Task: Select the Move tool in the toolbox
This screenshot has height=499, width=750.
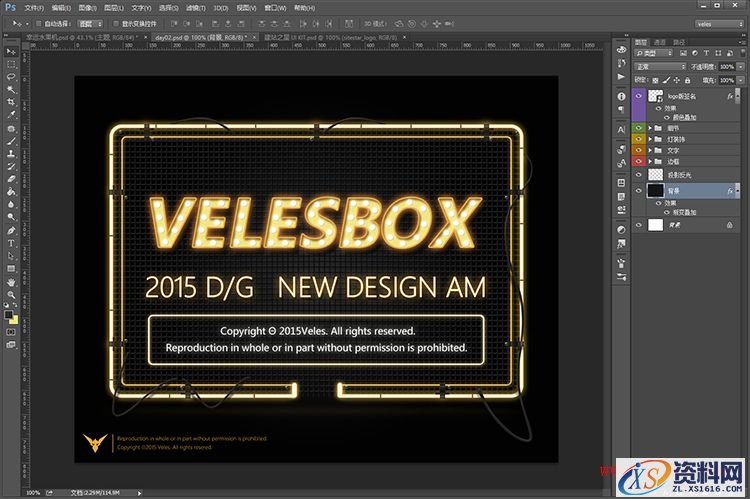Action: (11, 50)
